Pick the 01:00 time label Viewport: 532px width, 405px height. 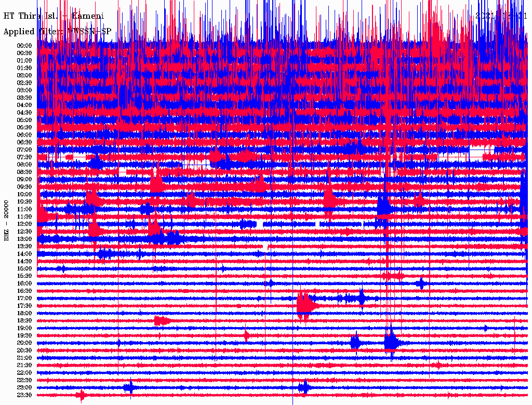pyautogui.click(x=24, y=61)
